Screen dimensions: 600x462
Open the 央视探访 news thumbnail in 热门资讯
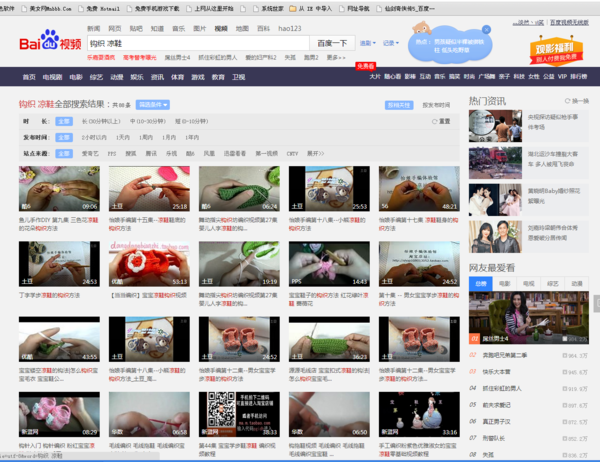pos(495,126)
